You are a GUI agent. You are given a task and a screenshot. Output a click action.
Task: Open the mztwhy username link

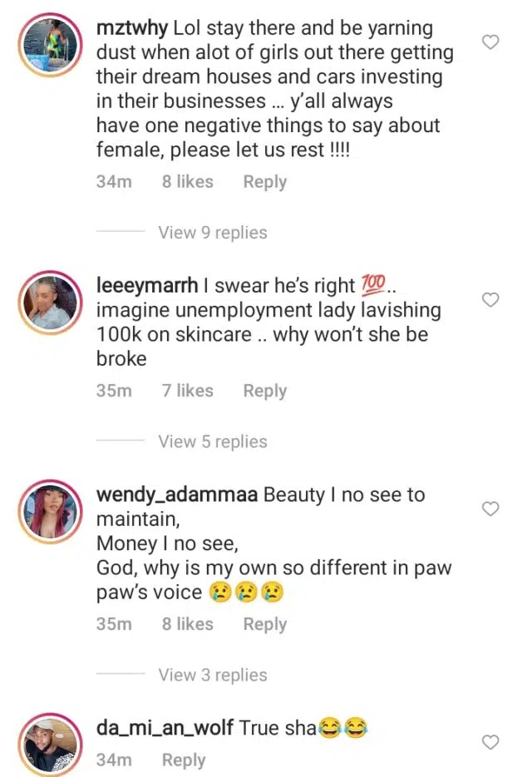(x=132, y=28)
